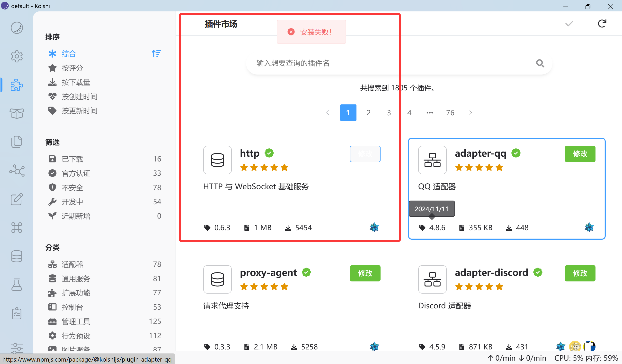The width and height of the screenshot is (622, 364).
Task: Click the author avatar on the proxy-agent card
Action: click(x=374, y=347)
